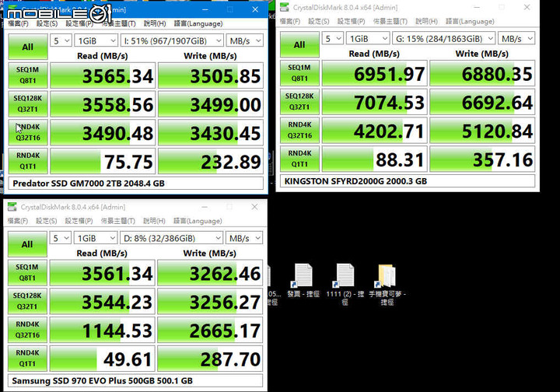
Task: Run All tests in Samsung window
Action: click(x=27, y=244)
